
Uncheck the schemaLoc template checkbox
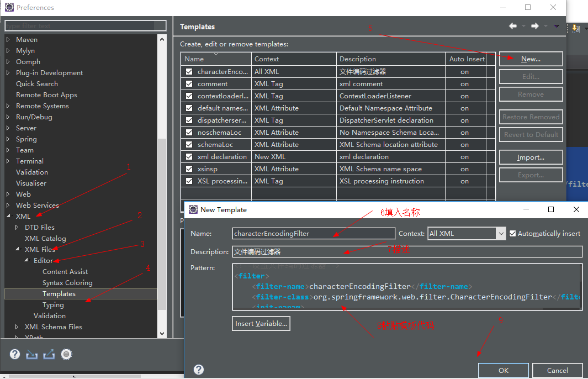[189, 144]
